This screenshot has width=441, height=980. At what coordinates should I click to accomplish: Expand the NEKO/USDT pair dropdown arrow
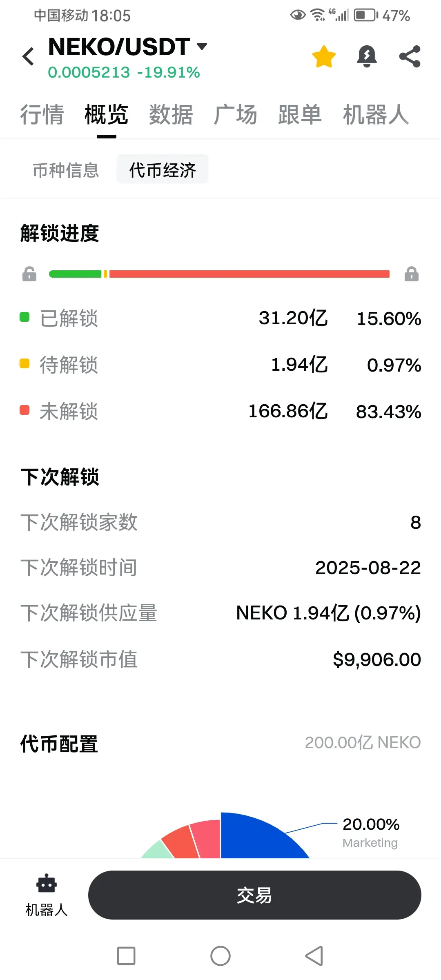(202, 46)
